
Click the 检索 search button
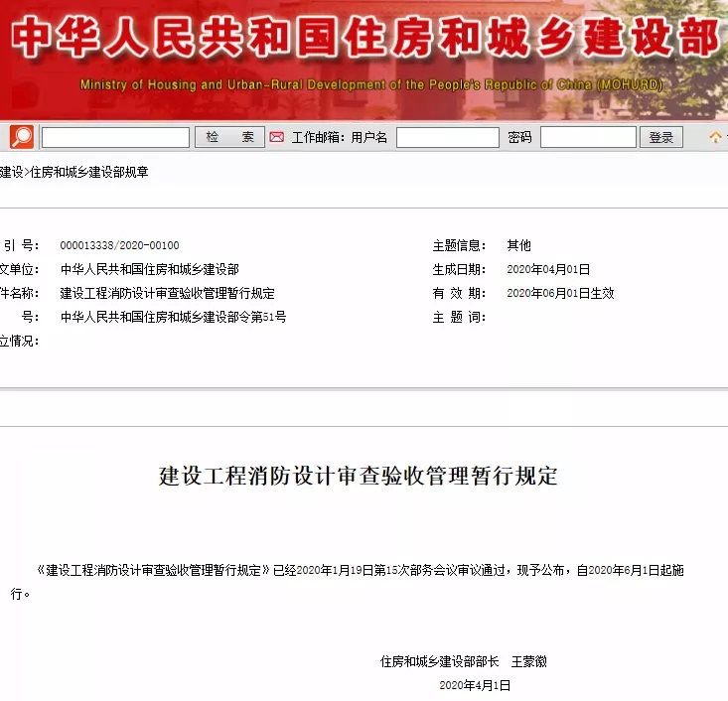[x=229, y=137]
